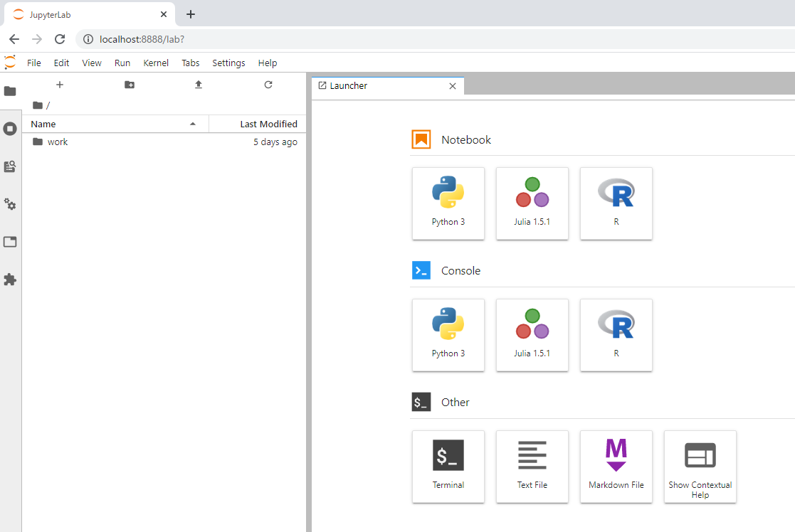Click the New Folder icon
Screen dimensions: 795x532
pos(130,85)
